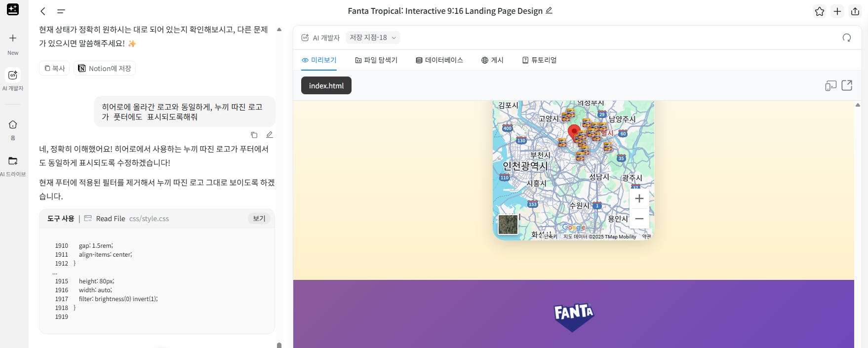The height and width of the screenshot is (348, 868).
Task: Edit the project title with the pencil icon
Action: (x=549, y=10)
